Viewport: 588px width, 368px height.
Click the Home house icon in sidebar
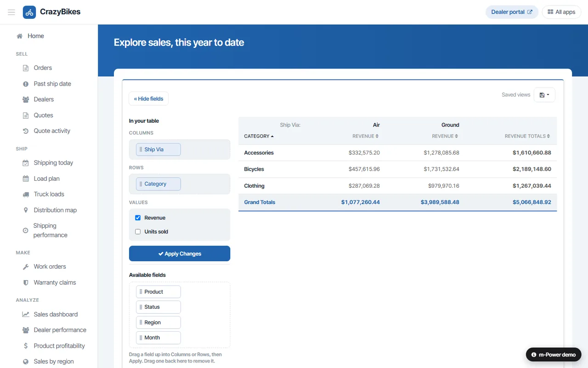pos(20,36)
